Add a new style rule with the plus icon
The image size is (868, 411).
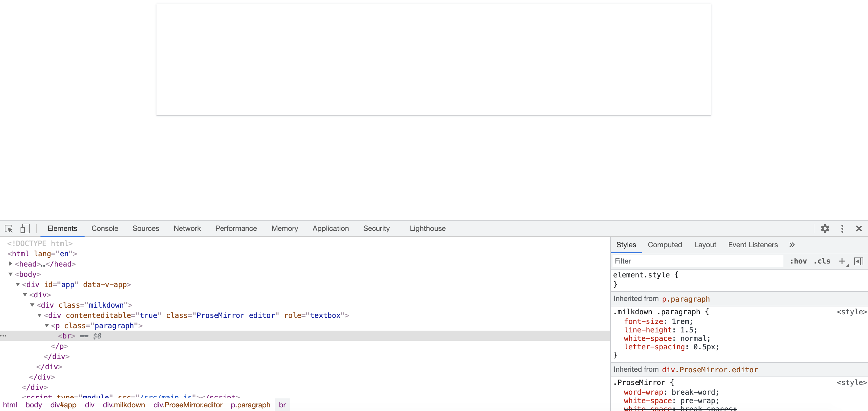(842, 261)
